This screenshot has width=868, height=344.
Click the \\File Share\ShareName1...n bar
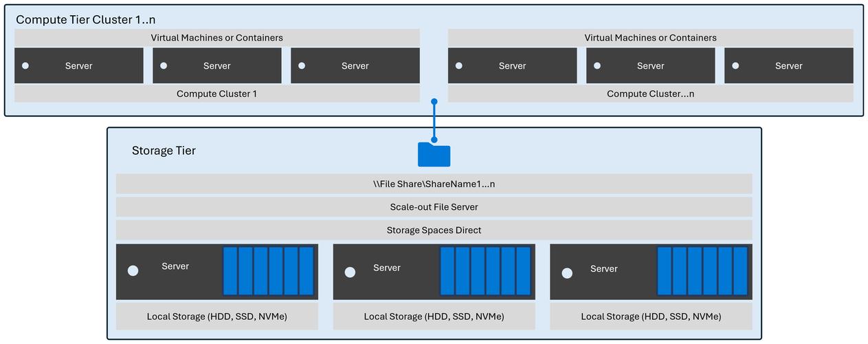pos(434,184)
